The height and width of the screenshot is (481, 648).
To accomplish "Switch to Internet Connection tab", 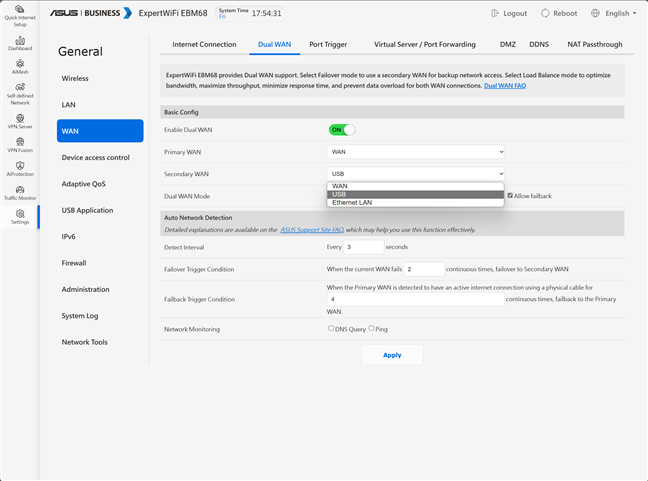I will point(204,44).
